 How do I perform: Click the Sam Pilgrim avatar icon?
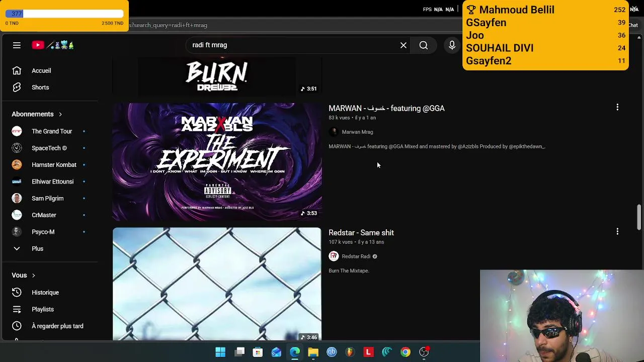pyautogui.click(x=17, y=199)
